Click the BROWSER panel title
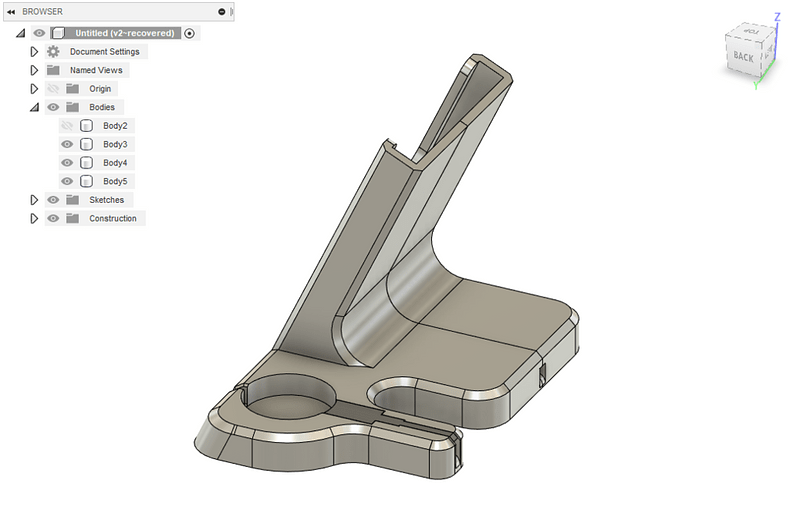Image resolution: width=800 pixels, height=516 pixels. 42,11
